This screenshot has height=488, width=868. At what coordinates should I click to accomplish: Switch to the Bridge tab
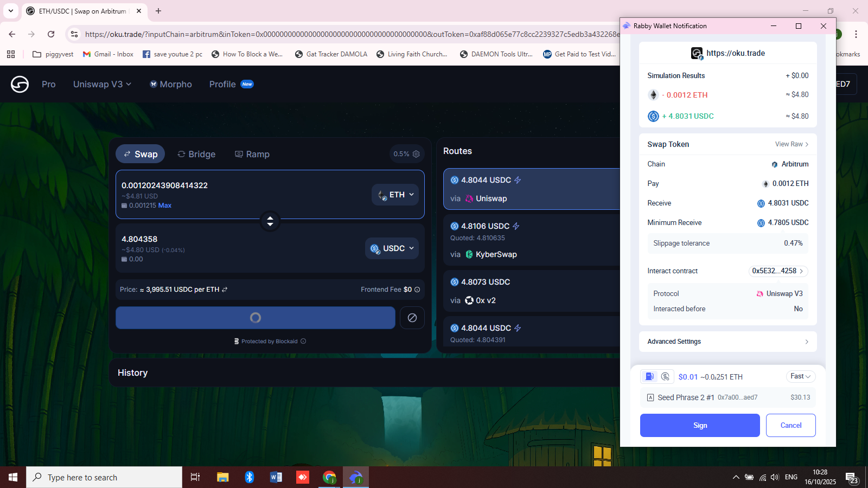196,154
